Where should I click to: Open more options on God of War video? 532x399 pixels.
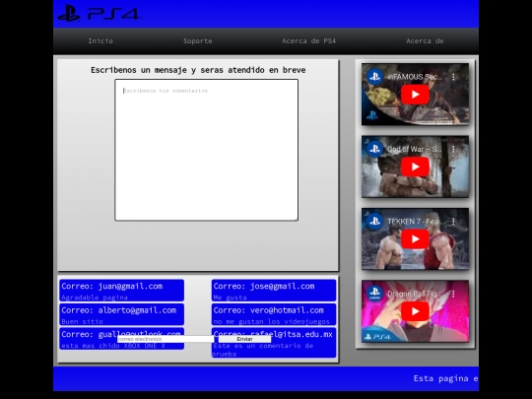[453, 150]
